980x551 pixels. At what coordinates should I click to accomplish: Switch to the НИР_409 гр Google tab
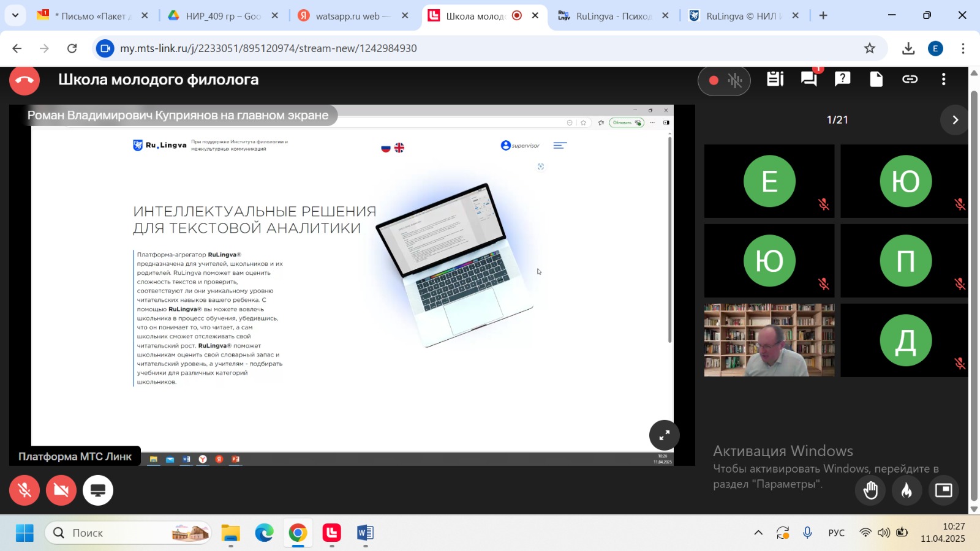coord(223,16)
